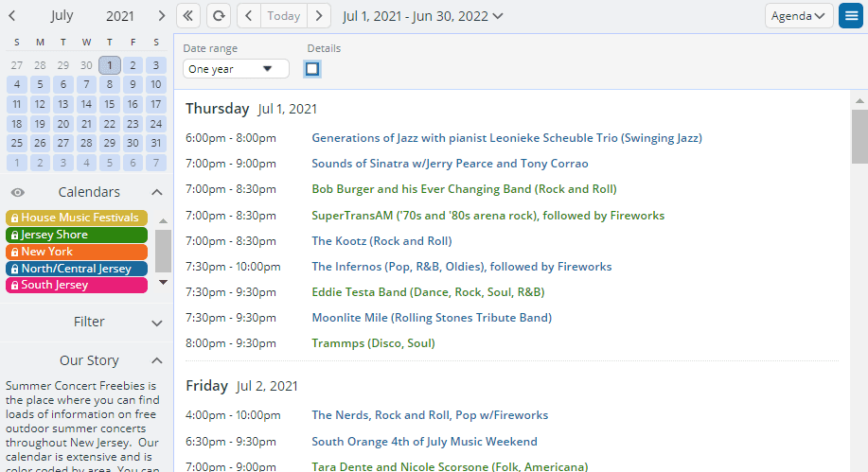This screenshot has height=472, width=868.
Task: Toggle calendars visibility eye icon
Action: (x=17, y=192)
